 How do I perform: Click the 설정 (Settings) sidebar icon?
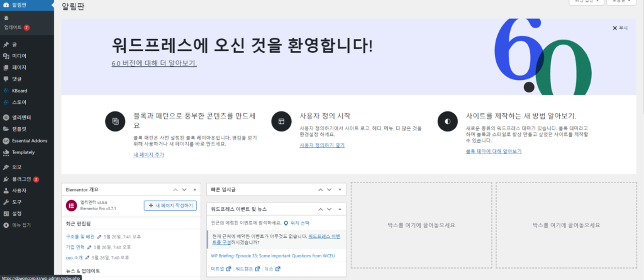pyautogui.click(x=6, y=213)
